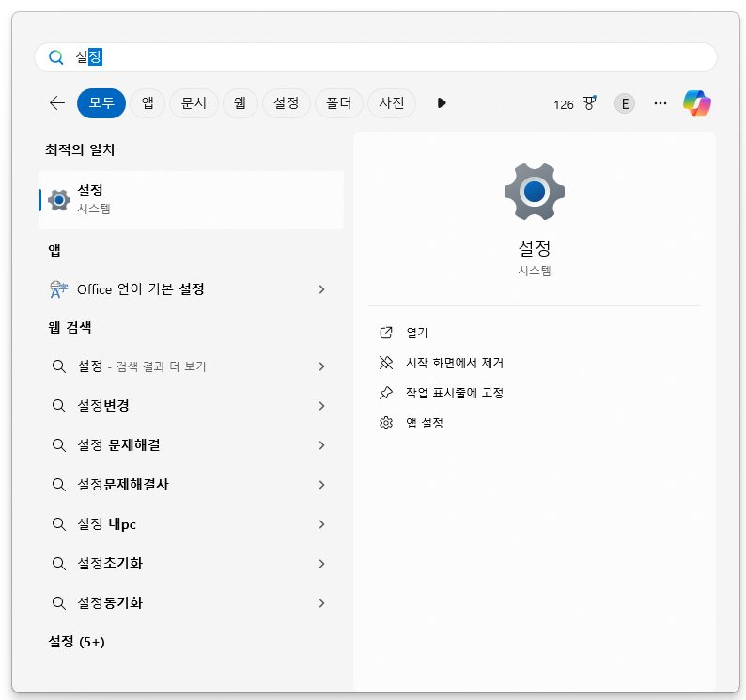Viewport: 746px width, 700px height.
Task: Open the three-dot more options menu
Action: 661,103
